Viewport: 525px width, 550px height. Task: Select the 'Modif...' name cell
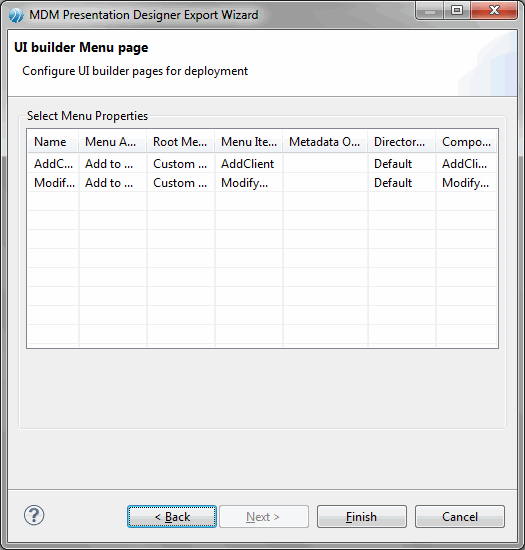(53, 182)
